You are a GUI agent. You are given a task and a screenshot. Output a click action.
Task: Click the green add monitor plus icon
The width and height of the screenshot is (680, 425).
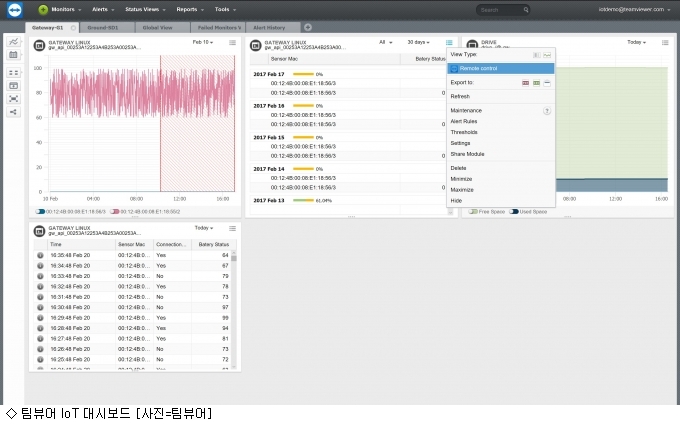(x=43, y=10)
